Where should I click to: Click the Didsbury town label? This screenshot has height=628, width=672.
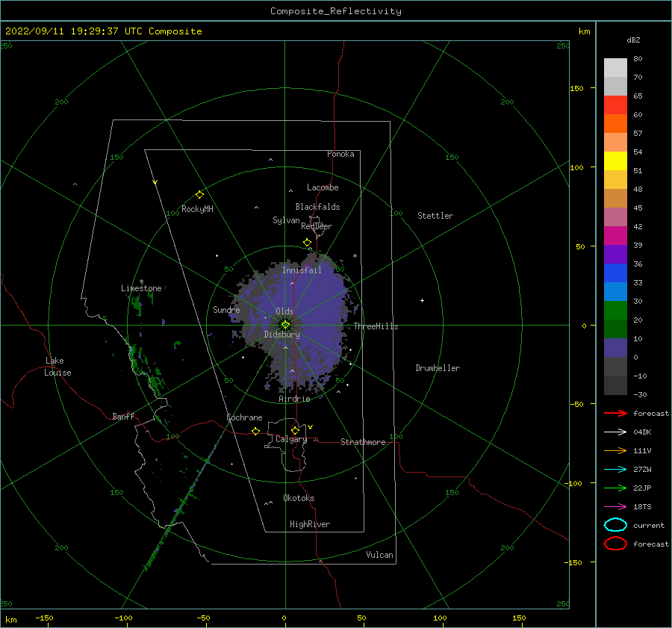pyautogui.click(x=281, y=335)
